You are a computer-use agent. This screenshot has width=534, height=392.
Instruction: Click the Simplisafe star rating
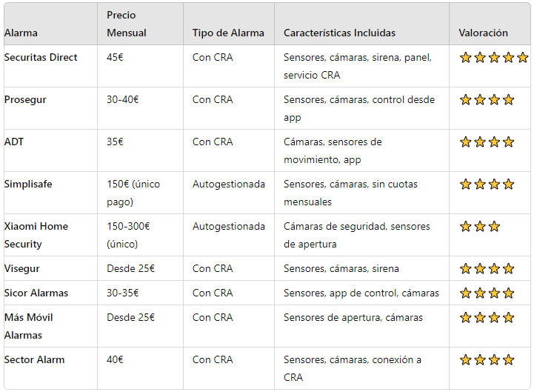[487, 185]
